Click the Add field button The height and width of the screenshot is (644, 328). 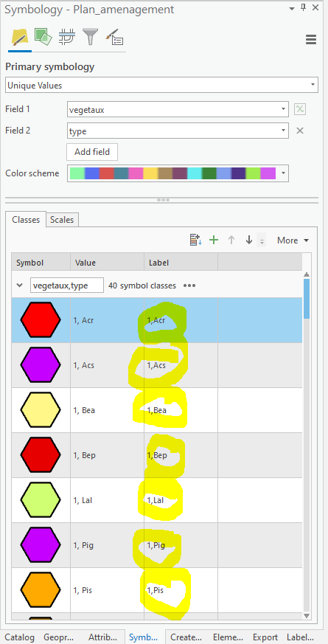pyautogui.click(x=92, y=152)
